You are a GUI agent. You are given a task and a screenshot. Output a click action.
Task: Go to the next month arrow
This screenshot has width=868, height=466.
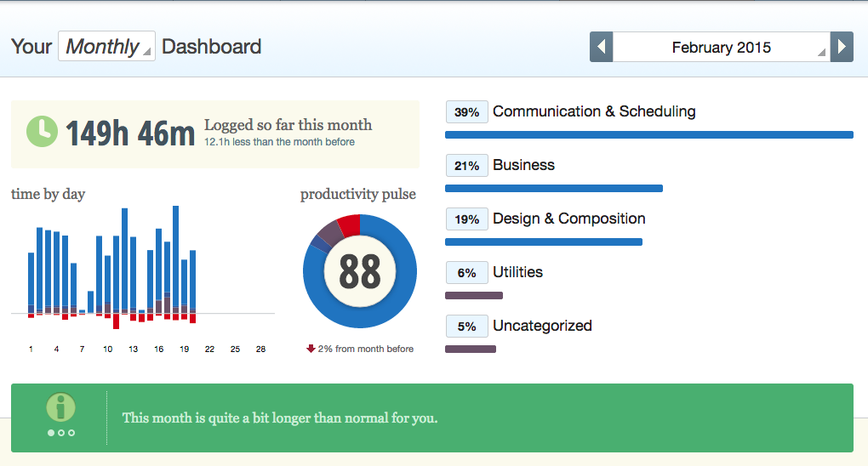(842, 46)
